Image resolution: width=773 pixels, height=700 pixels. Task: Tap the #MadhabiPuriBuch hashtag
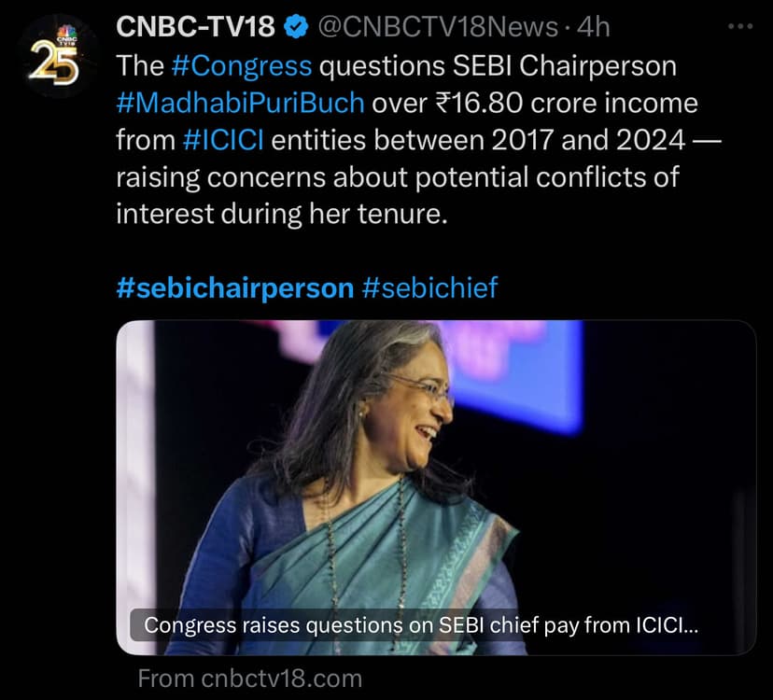(x=241, y=103)
